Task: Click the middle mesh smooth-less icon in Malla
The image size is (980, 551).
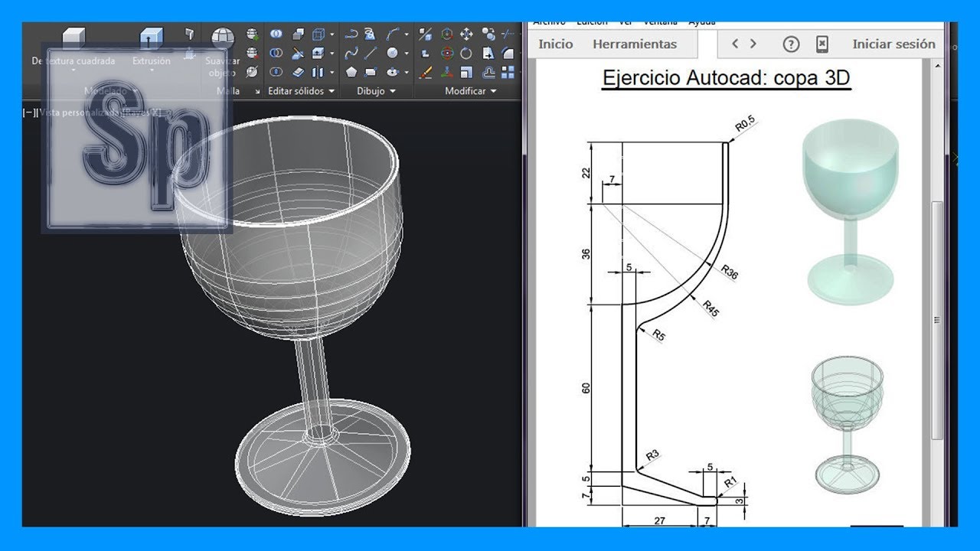Action: 253,54
